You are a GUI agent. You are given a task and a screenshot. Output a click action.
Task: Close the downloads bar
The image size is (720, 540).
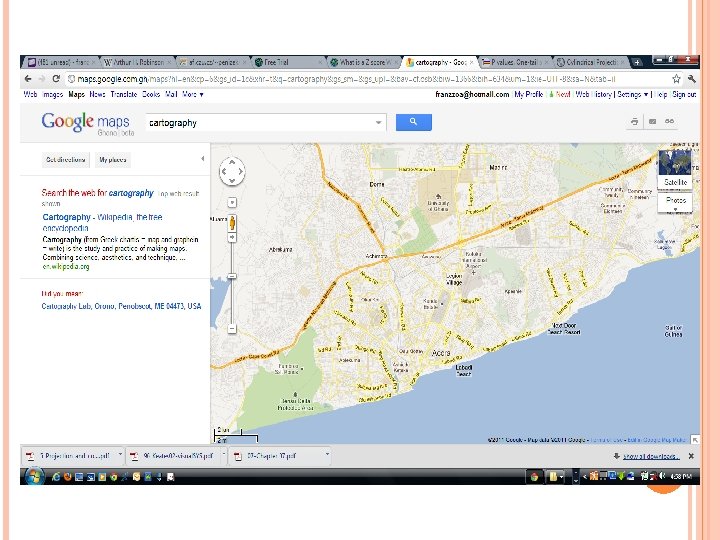point(691,456)
